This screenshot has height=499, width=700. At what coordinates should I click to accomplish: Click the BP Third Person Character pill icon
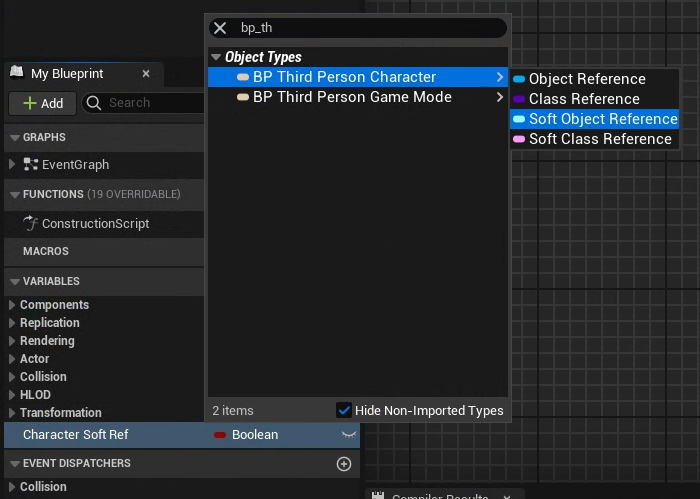coord(243,77)
